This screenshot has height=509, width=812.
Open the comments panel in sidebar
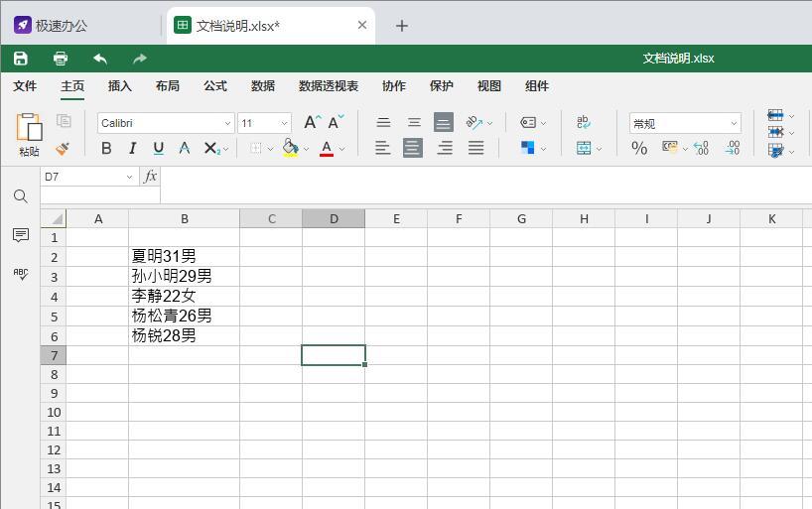coord(21,235)
